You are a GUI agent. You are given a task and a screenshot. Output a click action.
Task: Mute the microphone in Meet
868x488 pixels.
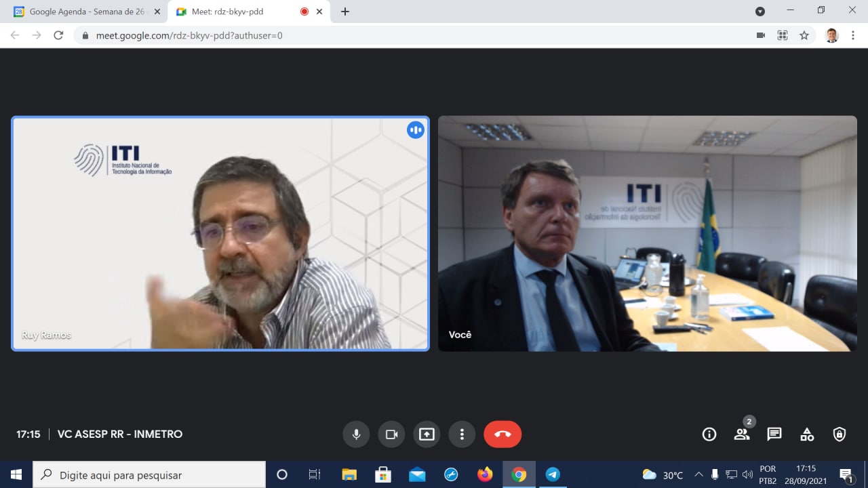(356, 434)
